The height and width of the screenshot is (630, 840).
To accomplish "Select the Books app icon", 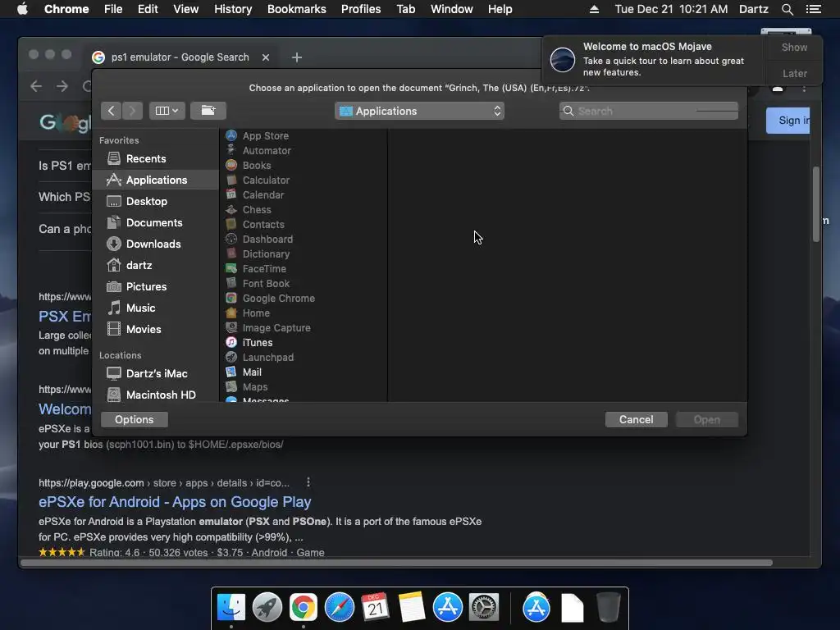I will click(231, 165).
